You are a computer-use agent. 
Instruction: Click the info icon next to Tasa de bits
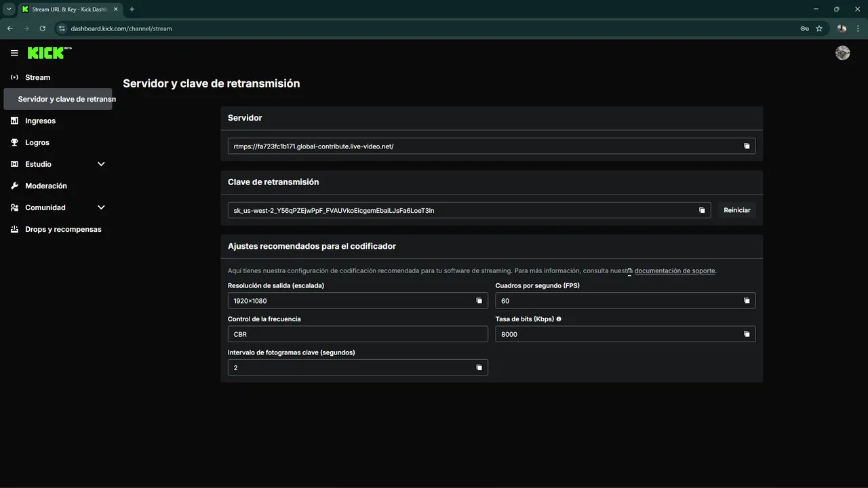[x=559, y=319]
